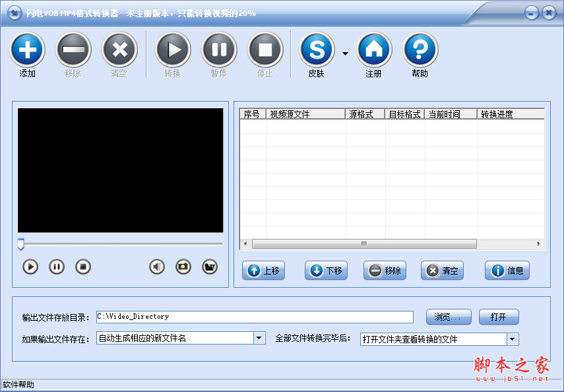Image resolution: width=564 pixels, height=392 pixels.
Task: Expand the 打开文件夹查看转换的文件 dropdown
Action: point(513,339)
